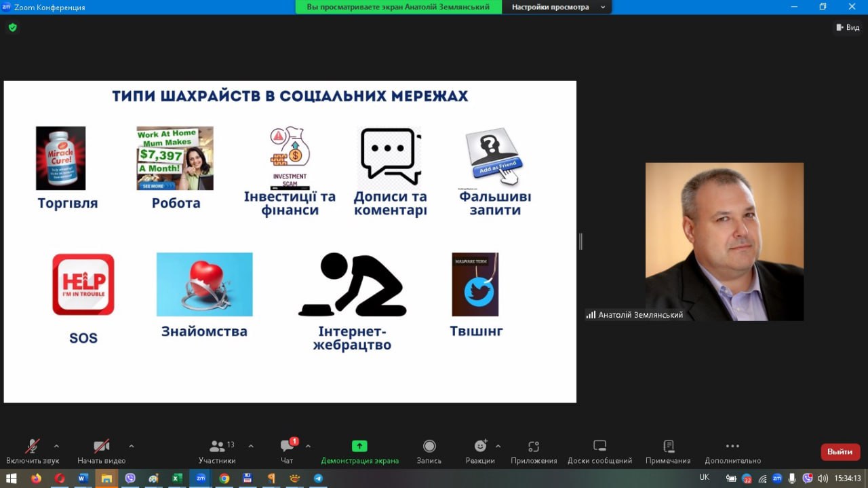The height and width of the screenshot is (488, 868).
Task: Open Telegram from the taskbar
Action: [318, 478]
